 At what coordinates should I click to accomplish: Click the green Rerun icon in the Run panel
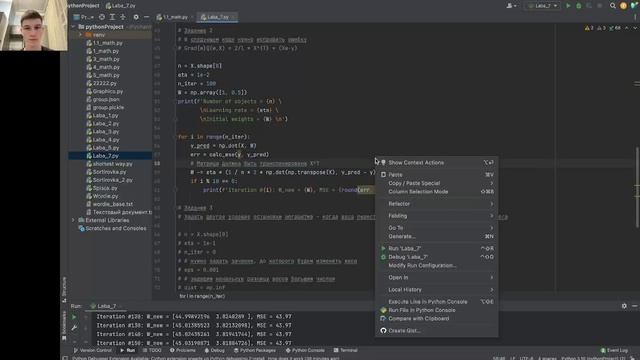[x=74, y=317]
